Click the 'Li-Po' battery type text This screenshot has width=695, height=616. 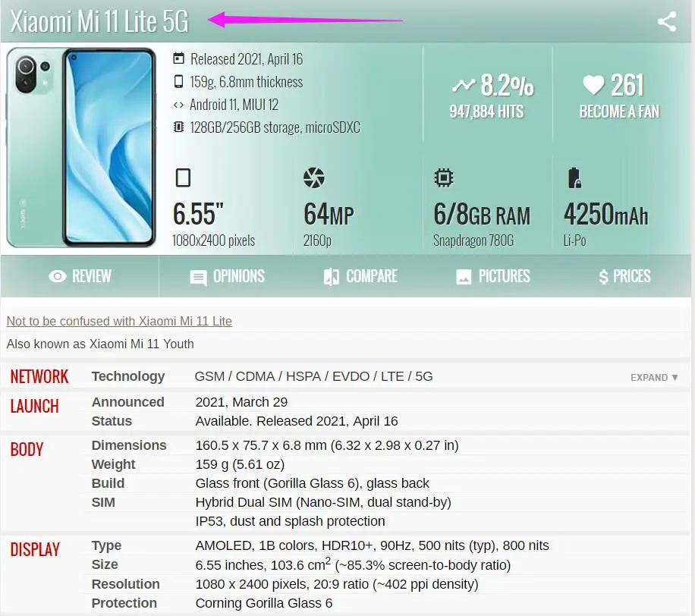click(x=574, y=240)
